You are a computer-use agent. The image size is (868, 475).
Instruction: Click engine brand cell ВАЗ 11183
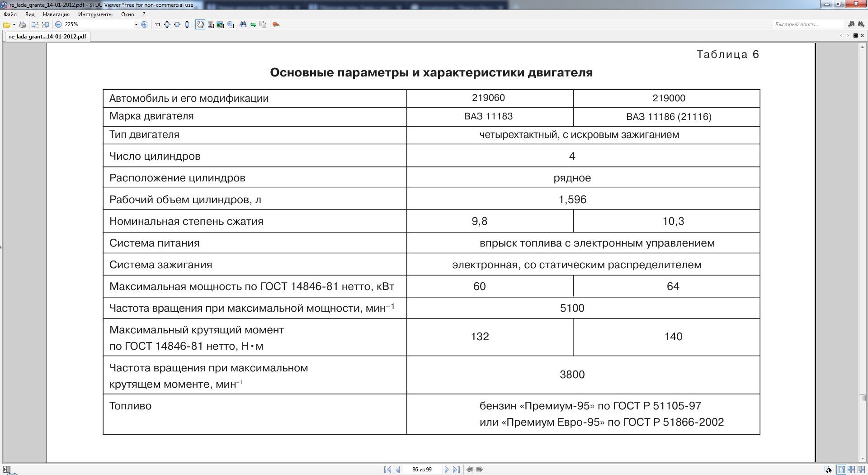pyautogui.click(x=488, y=116)
